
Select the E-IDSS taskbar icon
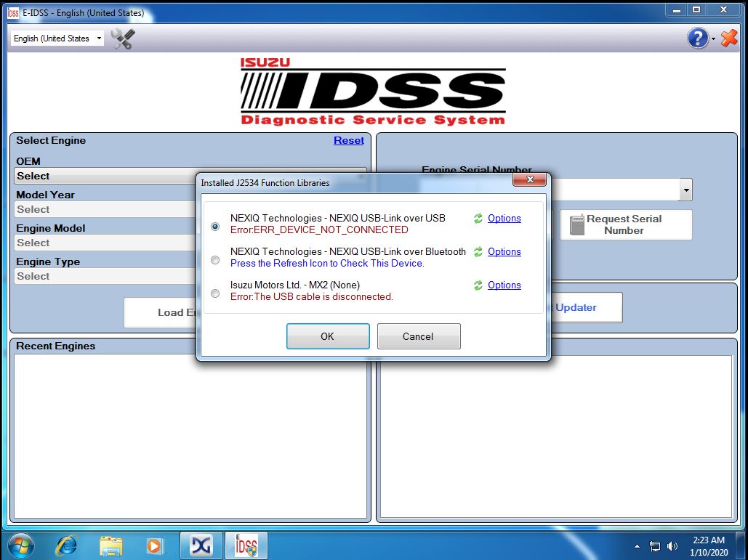[x=246, y=545]
